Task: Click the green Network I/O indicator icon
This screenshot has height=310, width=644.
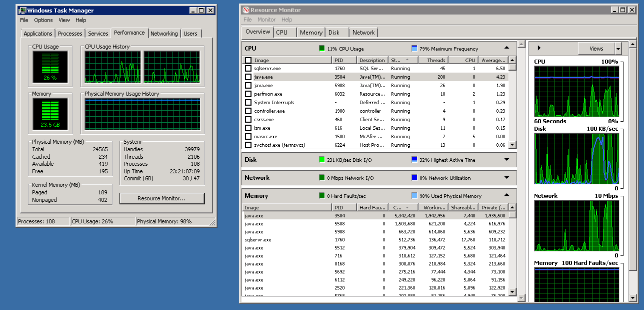Action: (322, 178)
